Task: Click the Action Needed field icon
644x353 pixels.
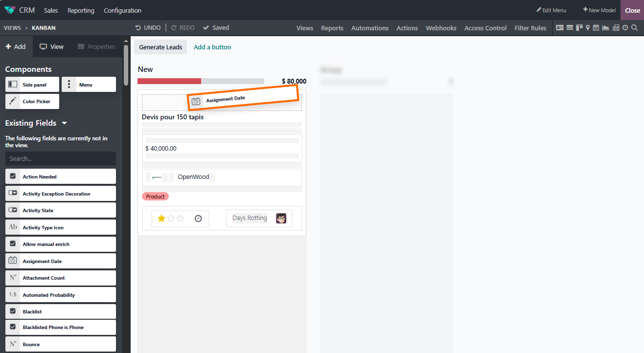Action: pos(13,176)
